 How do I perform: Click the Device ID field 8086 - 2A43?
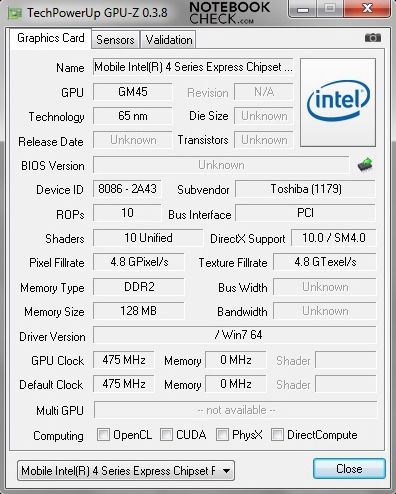pos(127,189)
